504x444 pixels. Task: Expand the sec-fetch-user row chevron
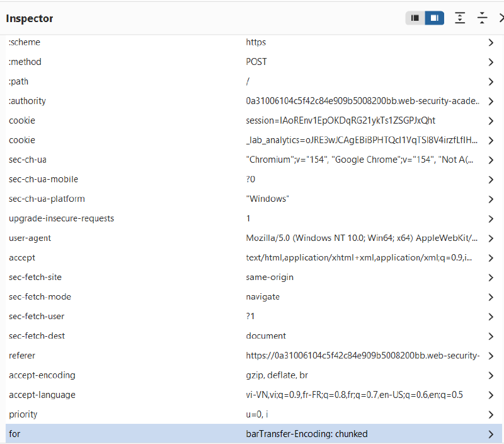click(491, 317)
